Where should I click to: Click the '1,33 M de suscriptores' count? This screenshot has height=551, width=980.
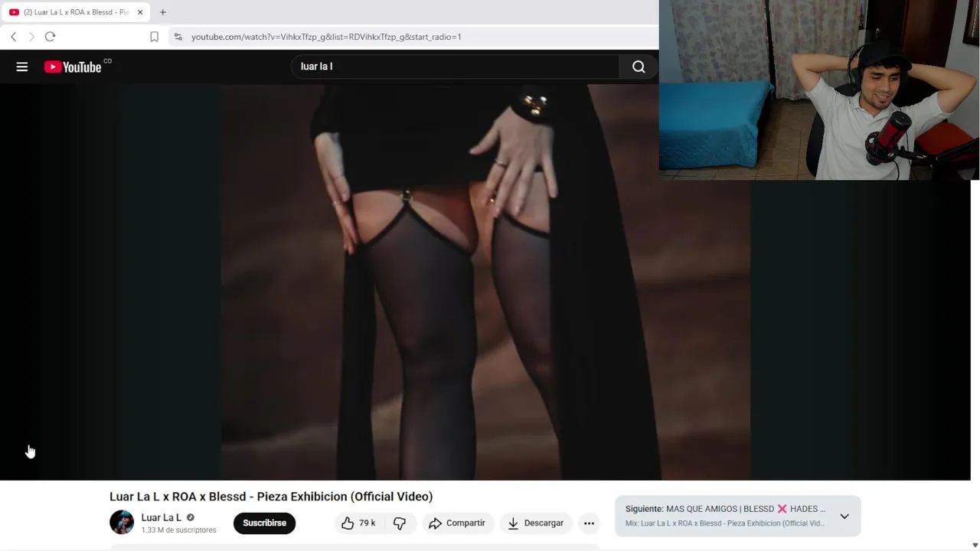pos(178,530)
